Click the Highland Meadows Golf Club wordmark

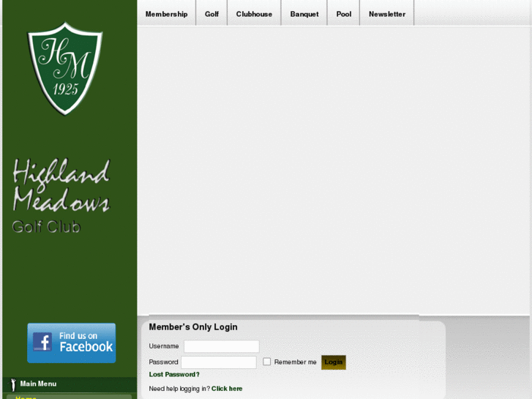(x=61, y=196)
